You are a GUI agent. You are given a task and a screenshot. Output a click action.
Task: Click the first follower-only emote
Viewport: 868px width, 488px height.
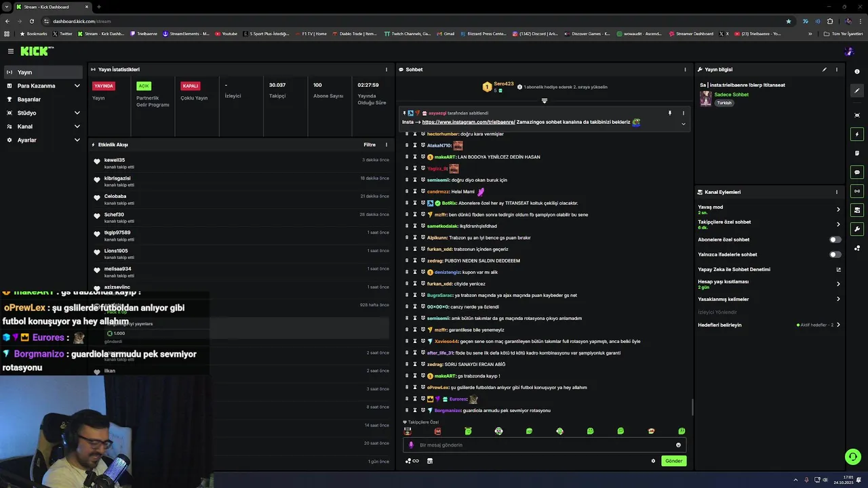(408, 431)
